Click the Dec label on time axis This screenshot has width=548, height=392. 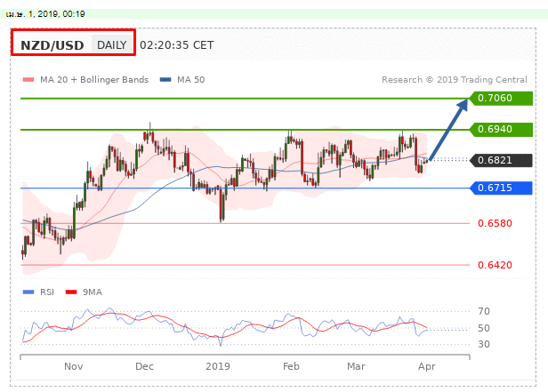144,366
